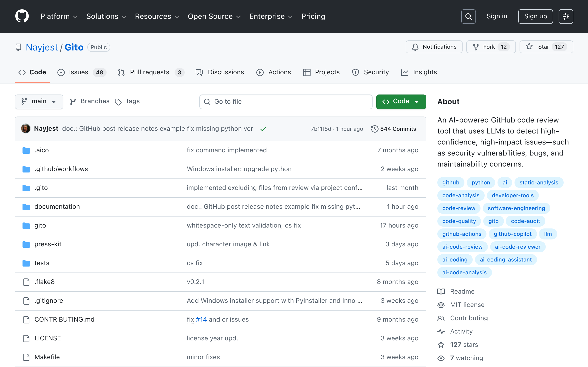This screenshot has width=588, height=367.
Task: Select the static-analysis topic tag
Action: pyautogui.click(x=538, y=183)
